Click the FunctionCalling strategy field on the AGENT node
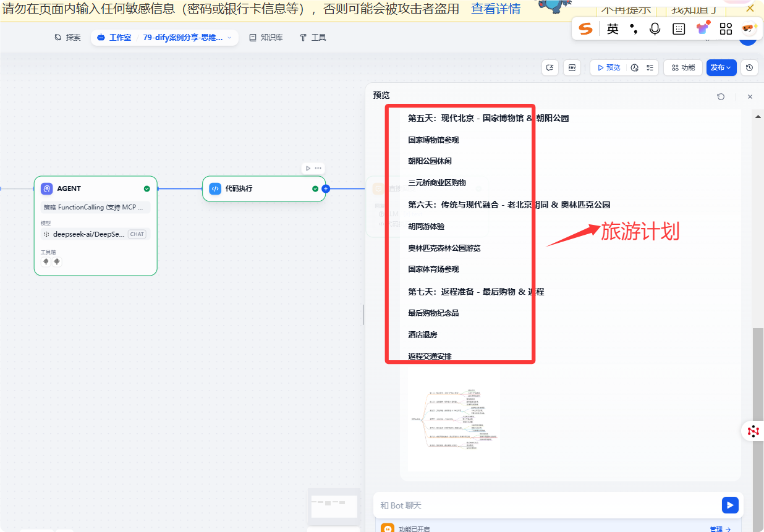Screen dimensions: 764x532 [x=95, y=207]
